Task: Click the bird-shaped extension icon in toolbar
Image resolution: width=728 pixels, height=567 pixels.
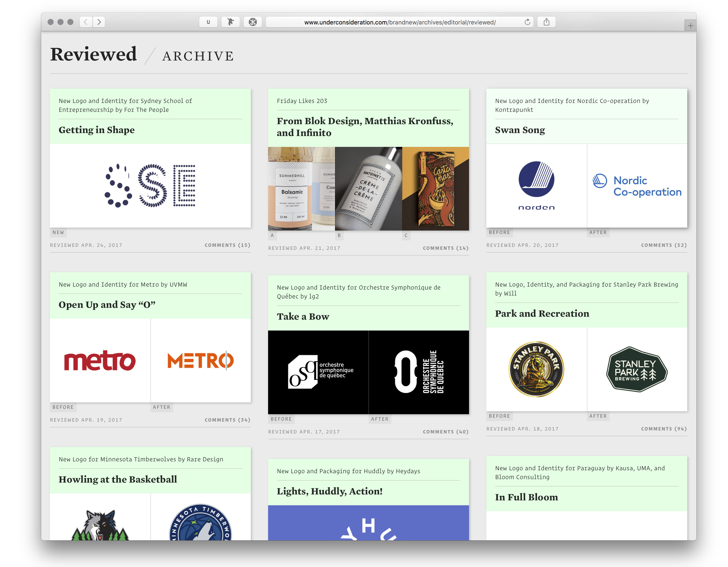Action: pos(230,22)
